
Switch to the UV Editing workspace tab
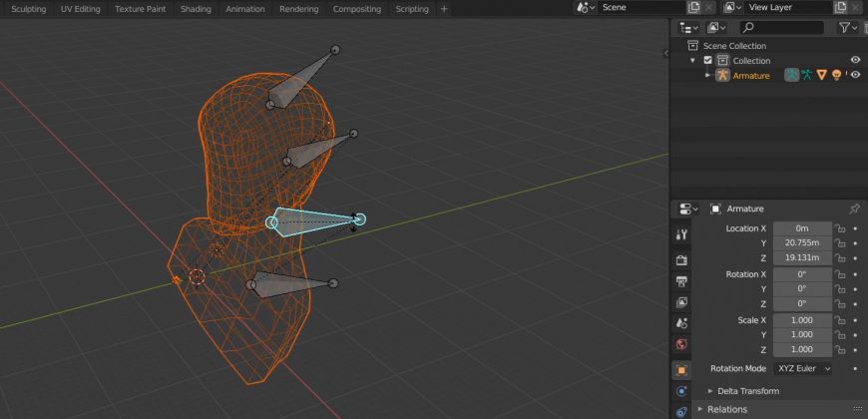pyautogui.click(x=80, y=9)
